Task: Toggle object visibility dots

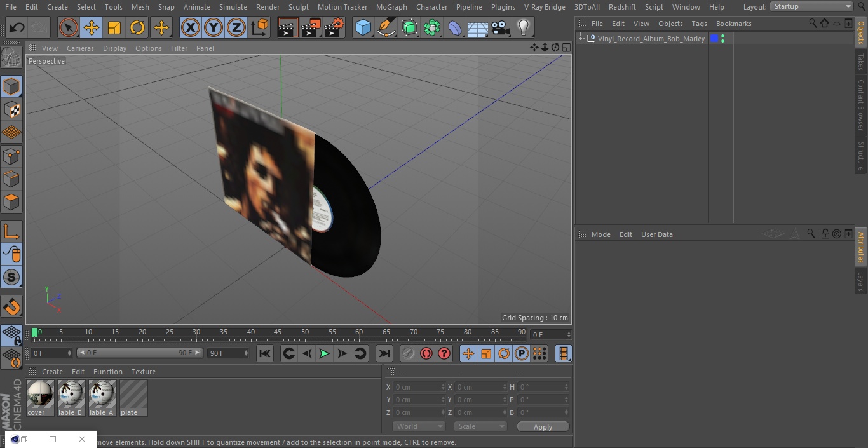Action: click(x=722, y=39)
